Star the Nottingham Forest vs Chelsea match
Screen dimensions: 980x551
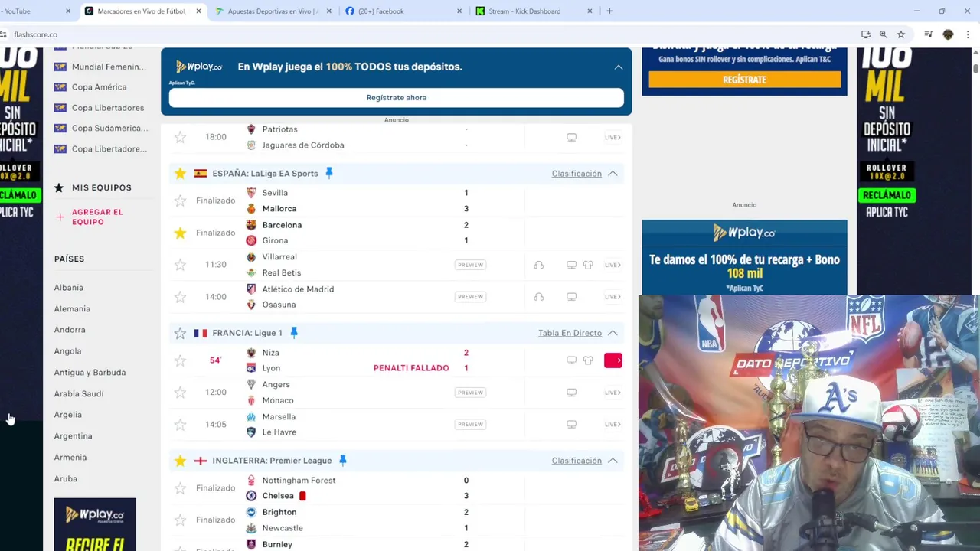(180, 488)
